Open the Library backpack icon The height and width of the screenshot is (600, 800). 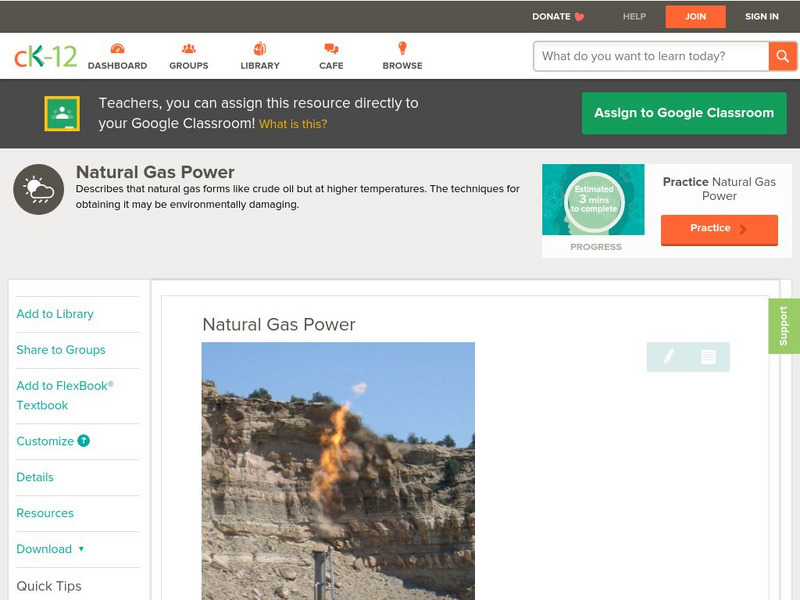pyautogui.click(x=260, y=48)
